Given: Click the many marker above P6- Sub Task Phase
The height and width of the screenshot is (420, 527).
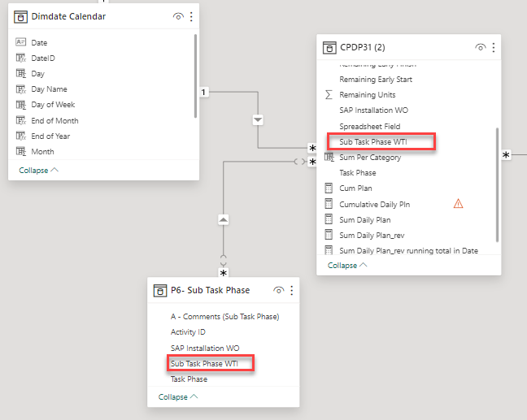Looking at the screenshot, I should click(x=224, y=273).
